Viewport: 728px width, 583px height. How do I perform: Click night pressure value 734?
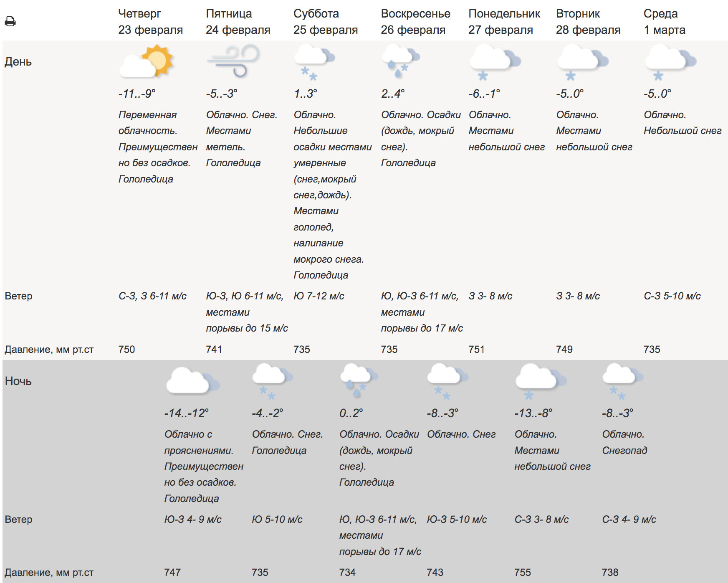click(x=347, y=573)
